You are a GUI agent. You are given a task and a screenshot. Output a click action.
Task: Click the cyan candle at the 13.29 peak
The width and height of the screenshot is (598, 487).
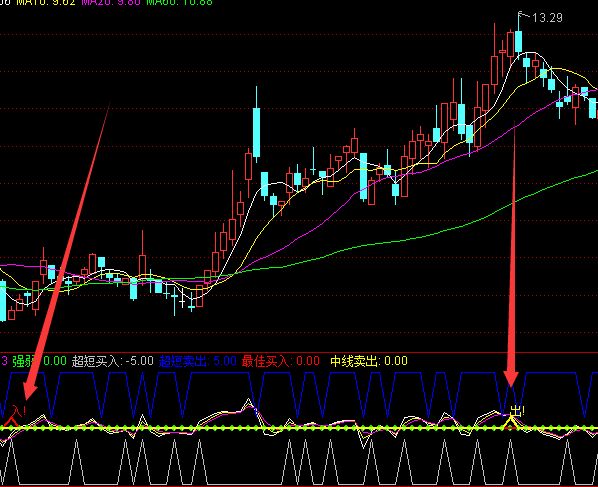(x=519, y=42)
